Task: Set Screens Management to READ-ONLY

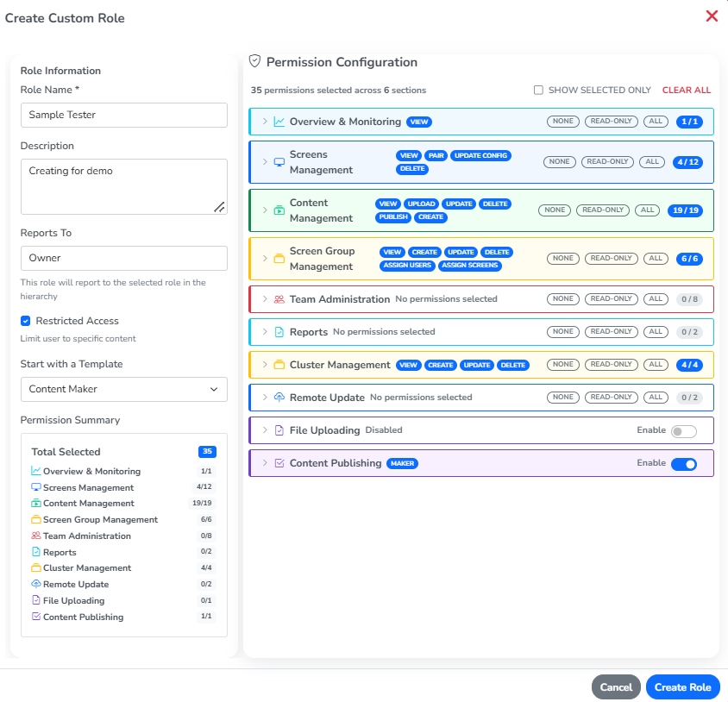Action: click(x=607, y=161)
